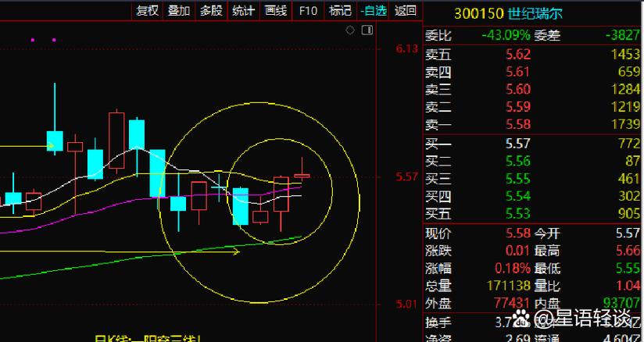Image resolution: width=644 pixels, height=342 pixels.
Task: Select the 多股 multi-stock view
Action: pyautogui.click(x=211, y=10)
